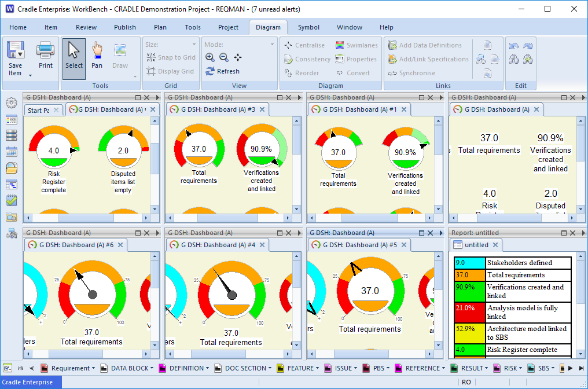Click the checklist icon in bottom bar
The width and height of the screenshot is (588, 389).
pos(8,368)
